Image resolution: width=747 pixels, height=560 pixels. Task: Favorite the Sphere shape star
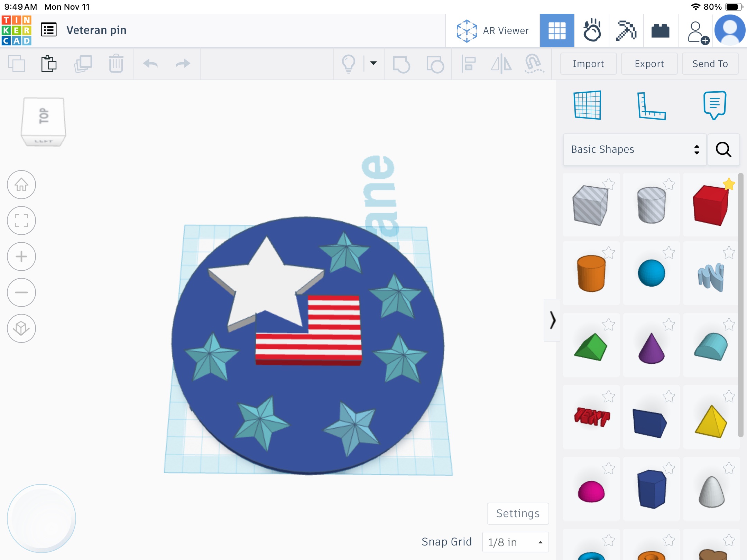[669, 252]
